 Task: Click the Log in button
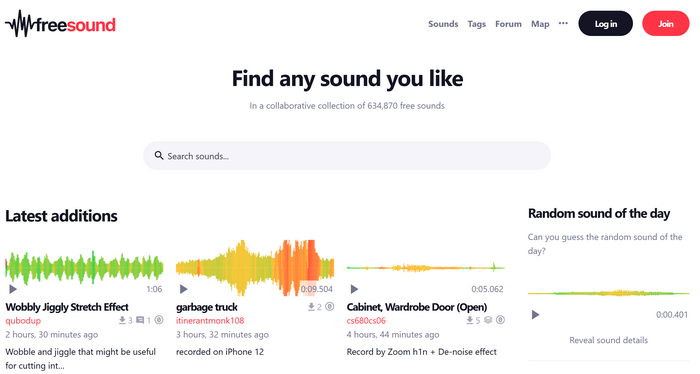pyautogui.click(x=605, y=24)
